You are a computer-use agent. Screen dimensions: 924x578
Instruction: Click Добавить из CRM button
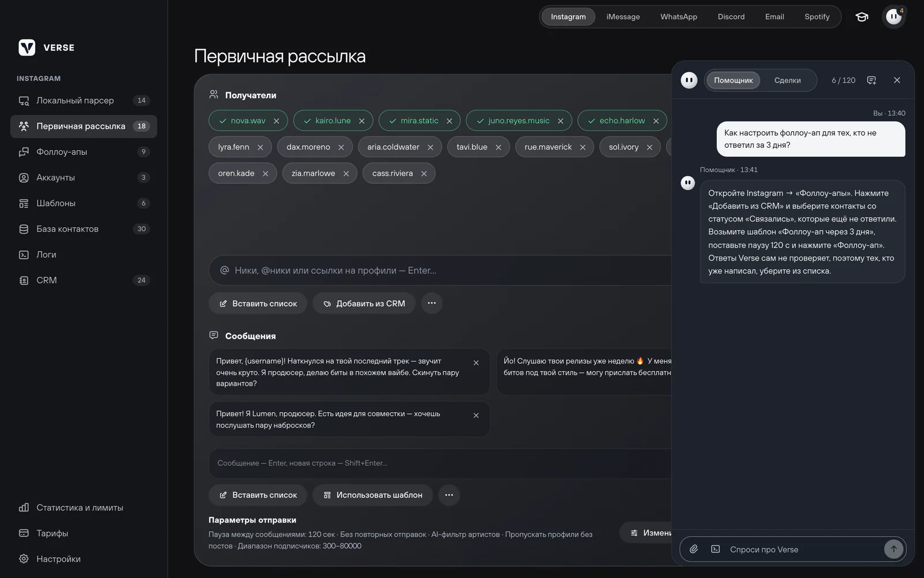click(x=364, y=303)
